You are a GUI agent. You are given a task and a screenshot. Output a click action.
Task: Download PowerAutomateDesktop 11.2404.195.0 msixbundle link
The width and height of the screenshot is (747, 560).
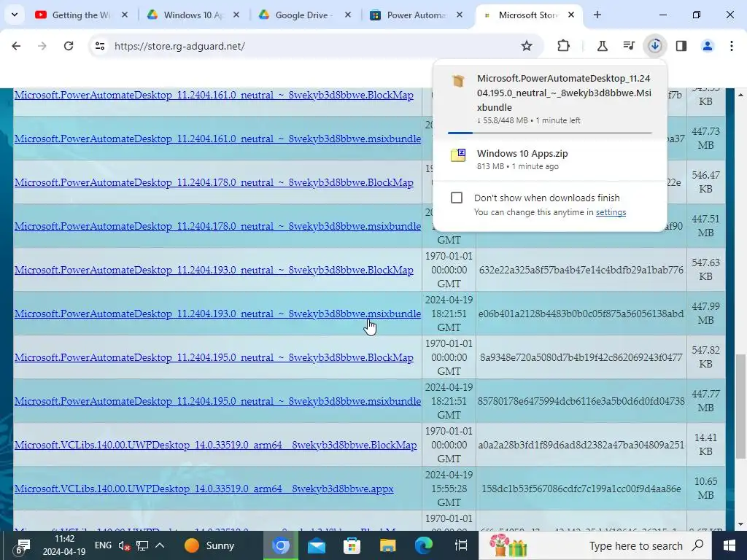217,402
